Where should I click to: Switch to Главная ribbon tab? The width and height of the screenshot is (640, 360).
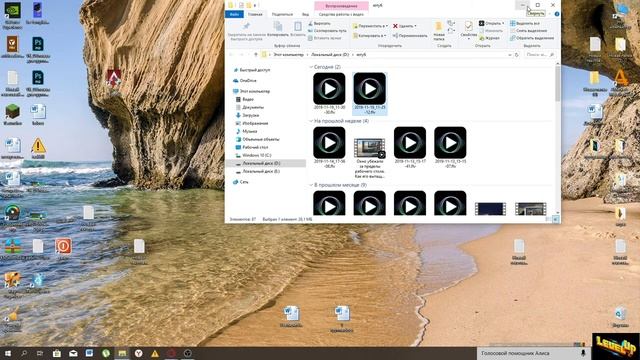255,14
